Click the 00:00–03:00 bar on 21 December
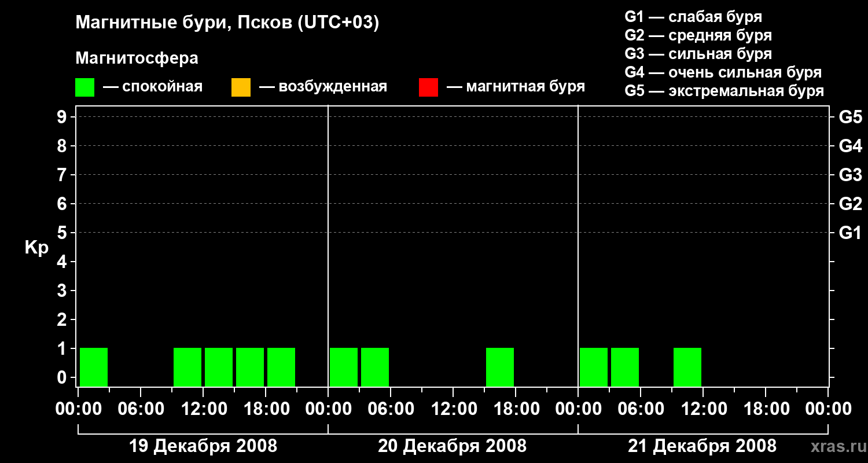This screenshot has height=463, width=868. click(594, 367)
